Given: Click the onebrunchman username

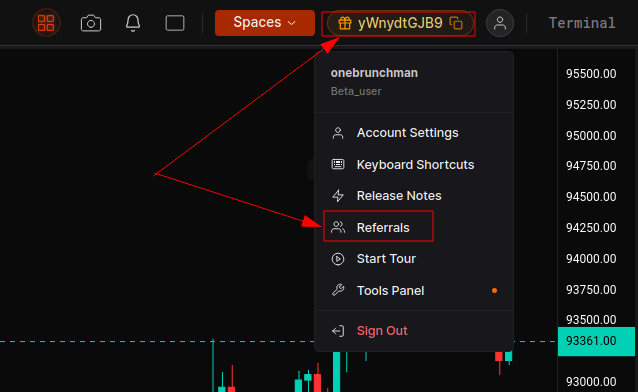Looking at the screenshot, I should pyautogui.click(x=374, y=73).
